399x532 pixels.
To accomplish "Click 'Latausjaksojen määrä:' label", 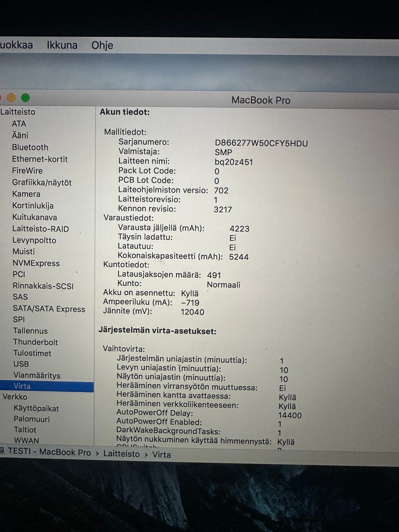I will click(x=159, y=275).
